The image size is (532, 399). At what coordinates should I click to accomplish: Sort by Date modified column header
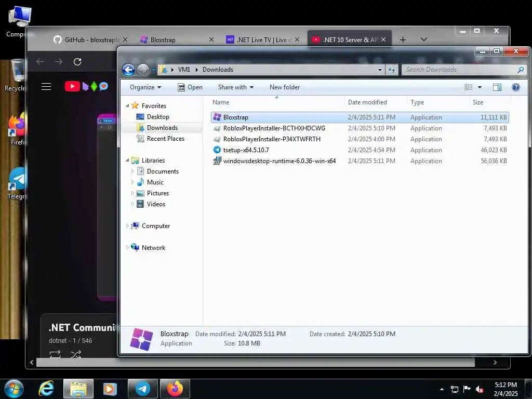(x=367, y=102)
